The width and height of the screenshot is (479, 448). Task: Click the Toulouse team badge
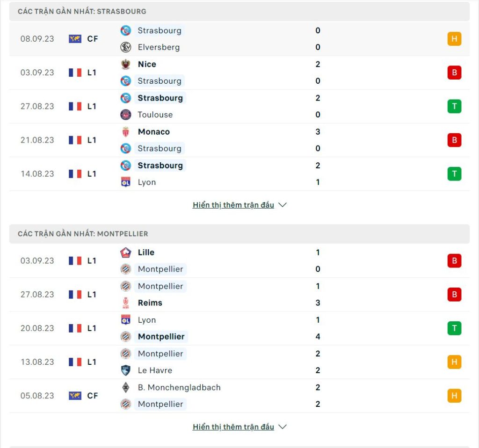125,115
